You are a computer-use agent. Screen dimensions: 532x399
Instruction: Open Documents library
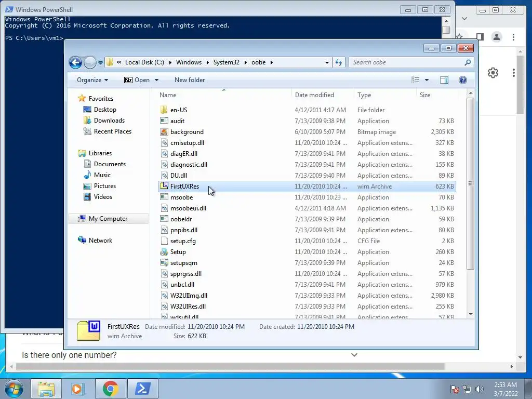point(110,164)
